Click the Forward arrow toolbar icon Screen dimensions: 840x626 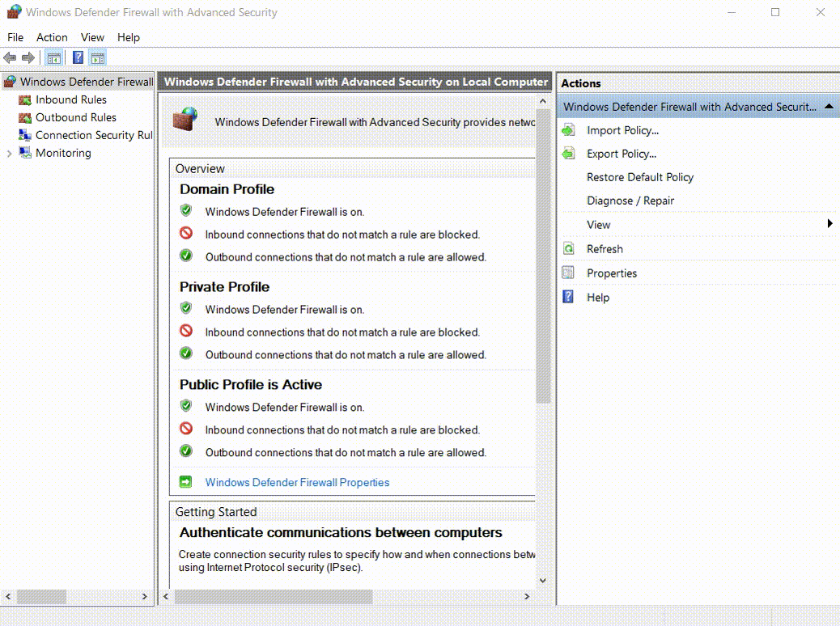(28, 57)
